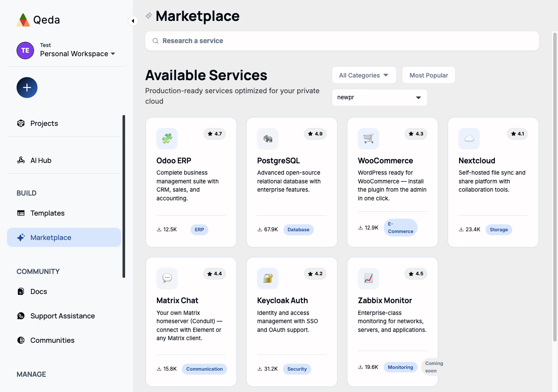Click the Research a service search field

pyautogui.click(x=342, y=41)
